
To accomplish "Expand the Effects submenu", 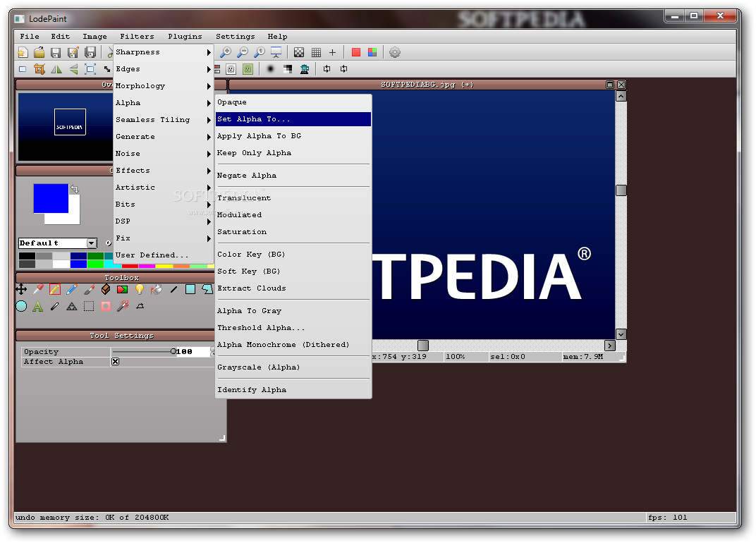I will point(164,170).
